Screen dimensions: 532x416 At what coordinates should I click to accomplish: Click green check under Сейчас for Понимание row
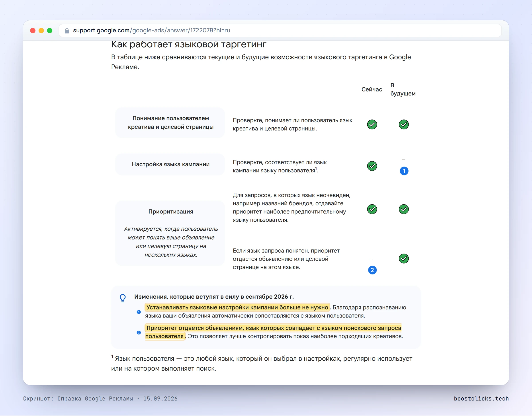click(372, 124)
